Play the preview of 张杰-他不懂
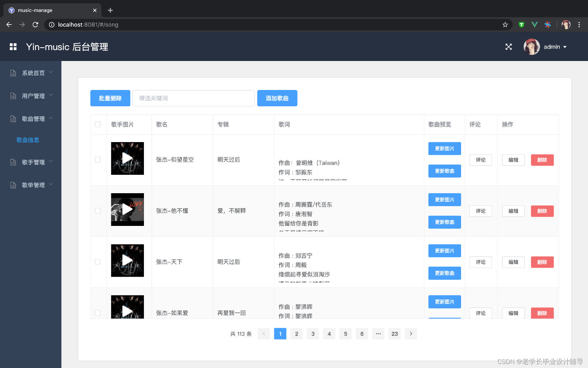Image resolution: width=588 pixels, height=368 pixels. pyautogui.click(x=127, y=209)
